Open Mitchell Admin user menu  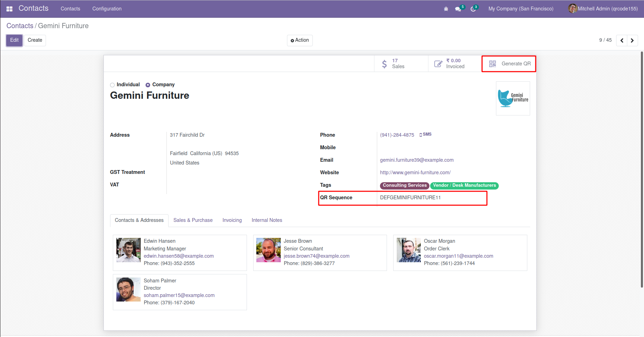pos(603,9)
